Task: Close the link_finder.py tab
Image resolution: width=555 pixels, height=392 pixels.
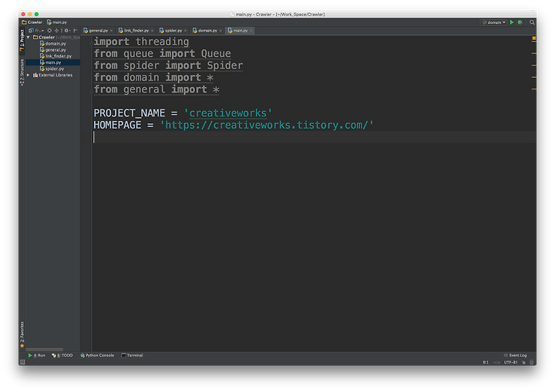Action: tap(152, 31)
